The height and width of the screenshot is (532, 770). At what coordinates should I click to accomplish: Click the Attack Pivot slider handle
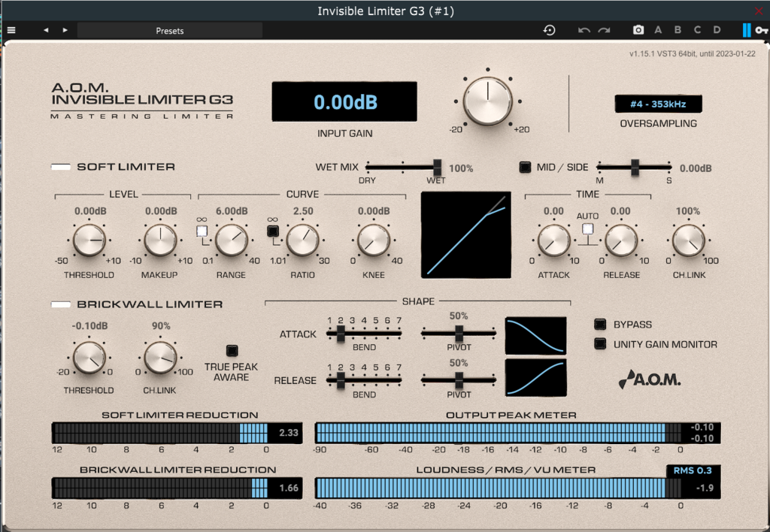click(x=459, y=334)
